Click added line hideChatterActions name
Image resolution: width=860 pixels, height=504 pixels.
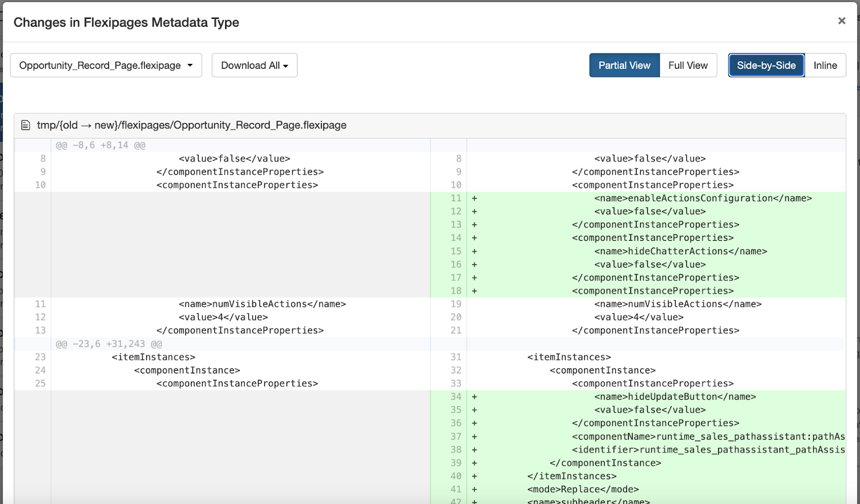coord(680,251)
